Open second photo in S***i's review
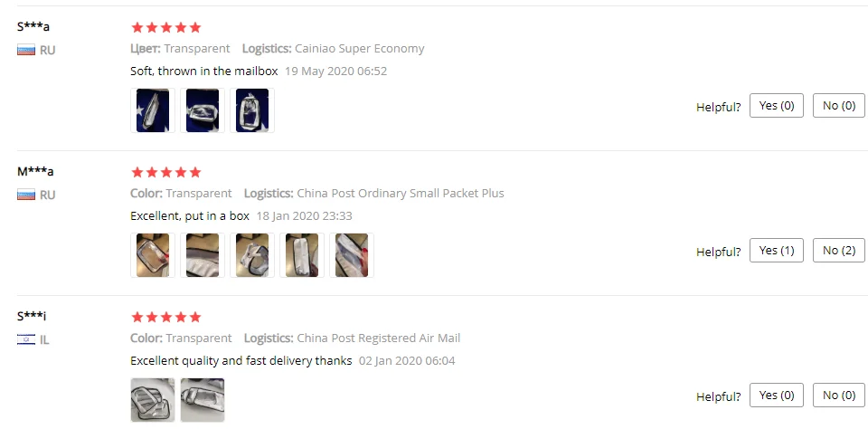This screenshot has height=429, width=868. (x=203, y=400)
